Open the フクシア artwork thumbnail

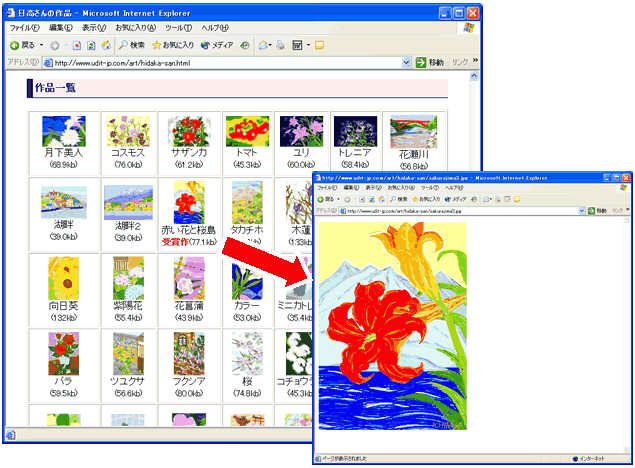pos(189,354)
